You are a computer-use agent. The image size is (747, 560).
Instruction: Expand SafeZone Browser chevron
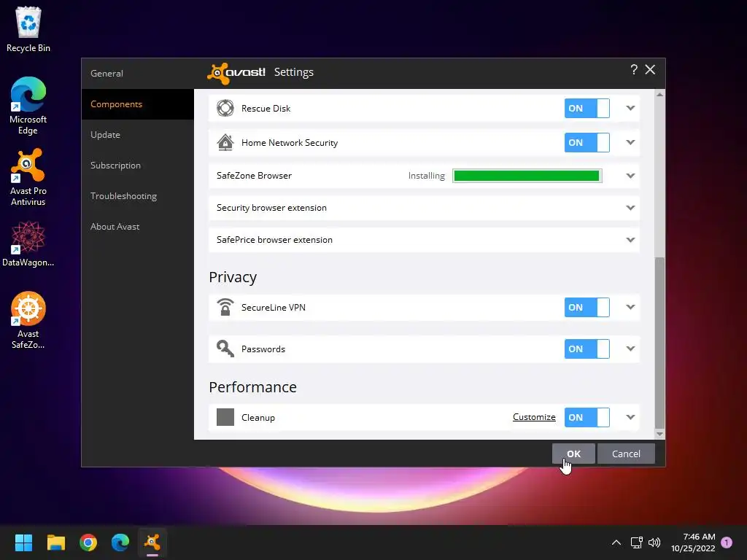[630, 176]
